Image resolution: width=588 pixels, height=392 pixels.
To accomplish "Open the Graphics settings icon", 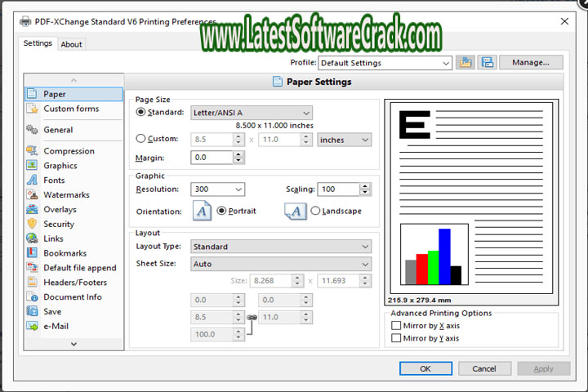I will pyautogui.click(x=32, y=166).
